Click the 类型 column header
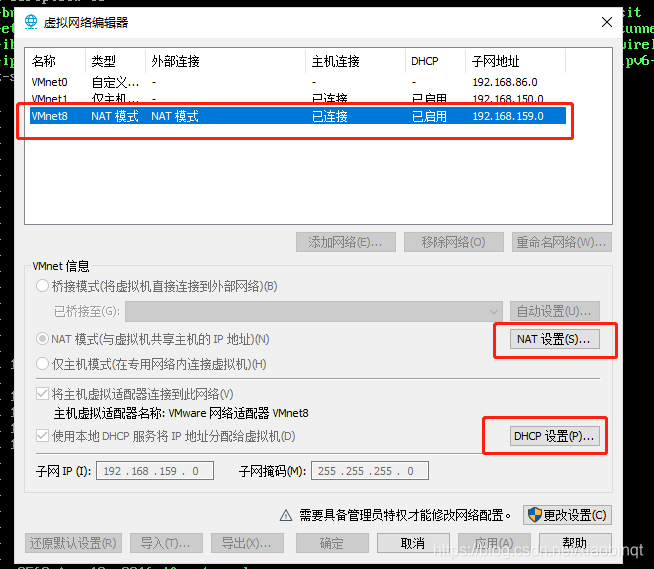Image resolution: width=654 pixels, height=569 pixels. click(x=116, y=61)
